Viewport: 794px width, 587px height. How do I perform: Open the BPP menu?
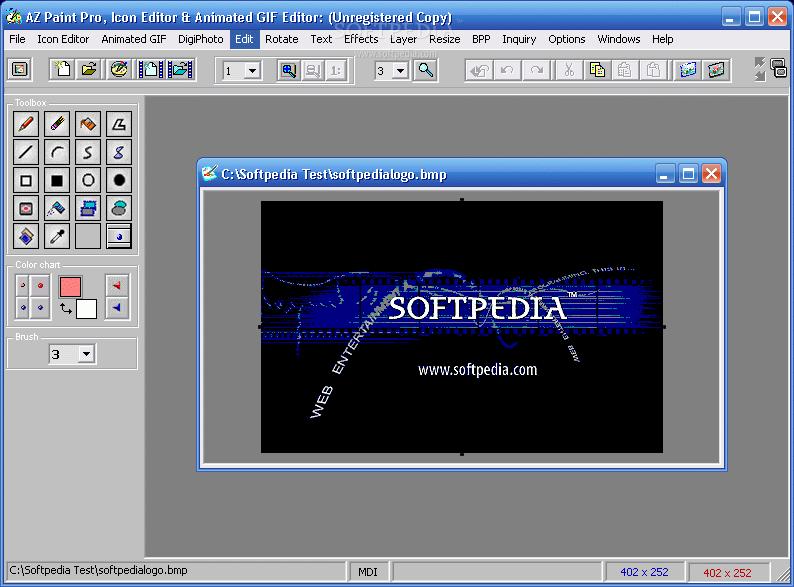click(481, 39)
